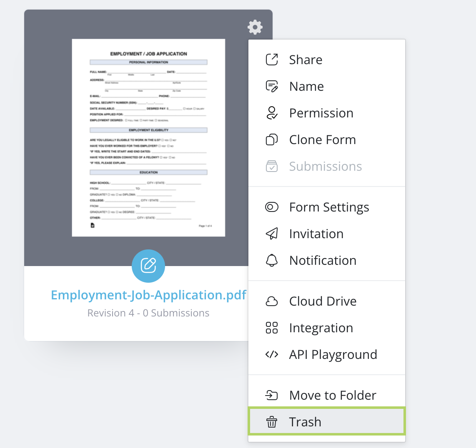Click the Share arrow icon
Image resolution: width=476 pixels, height=448 pixels.
(272, 60)
